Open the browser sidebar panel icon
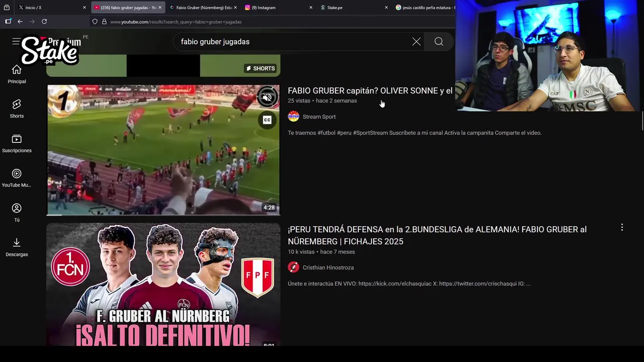 8,22
